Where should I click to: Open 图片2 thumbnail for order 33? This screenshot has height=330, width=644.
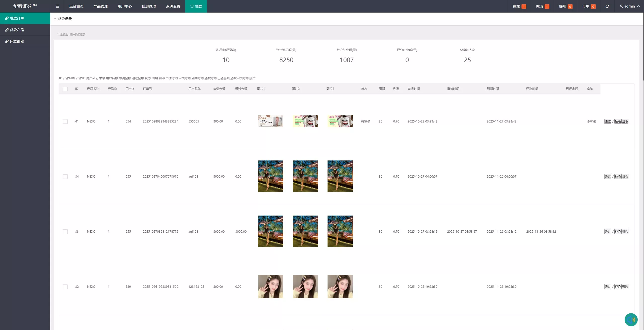click(305, 231)
